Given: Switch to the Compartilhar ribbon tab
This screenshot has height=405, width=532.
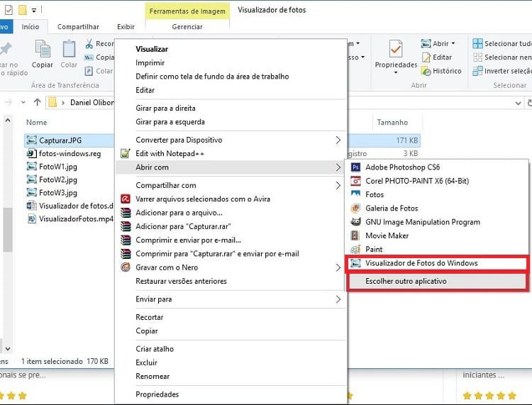Looking at the screenshot, I should (x=78, y=26).
